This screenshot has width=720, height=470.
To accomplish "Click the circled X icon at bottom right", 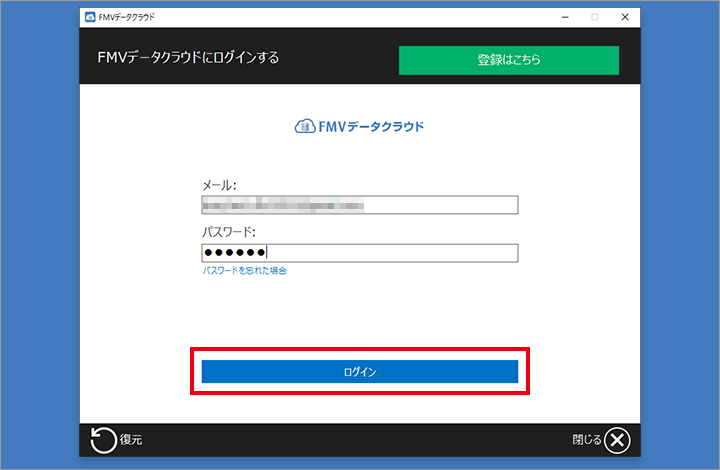I will [618, 440].
